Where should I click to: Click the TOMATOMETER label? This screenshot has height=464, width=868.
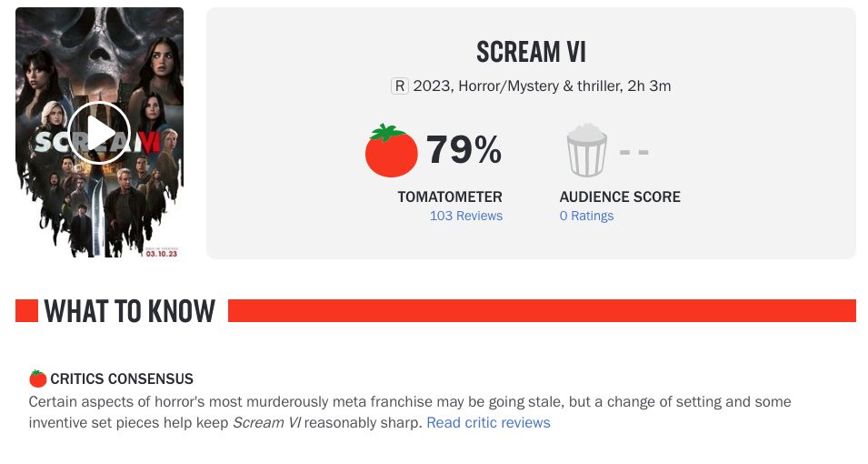(450, 197)
